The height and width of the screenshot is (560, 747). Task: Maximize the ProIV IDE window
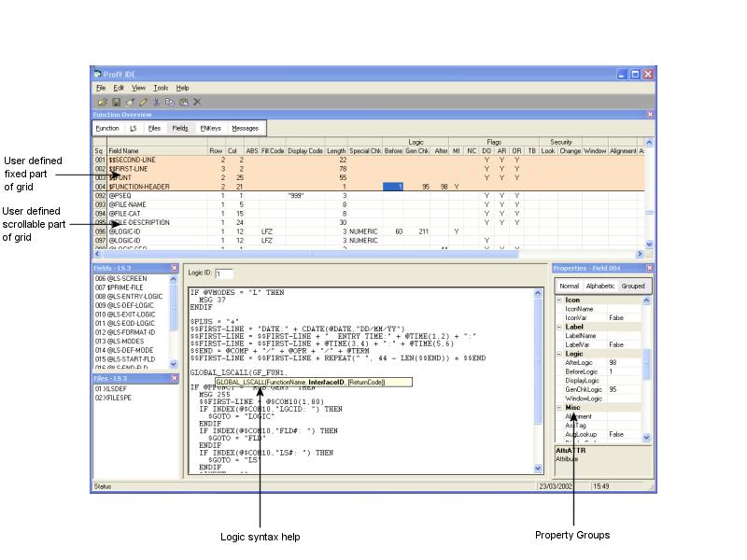click(635, 75)
